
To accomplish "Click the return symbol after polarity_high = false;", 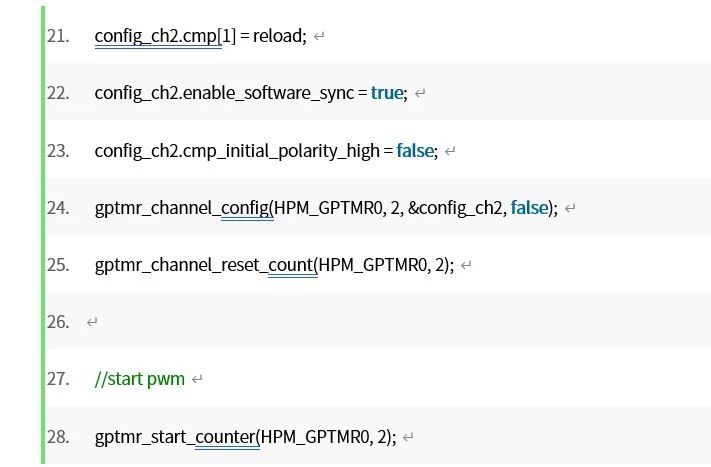I will [x=449, y=151].
